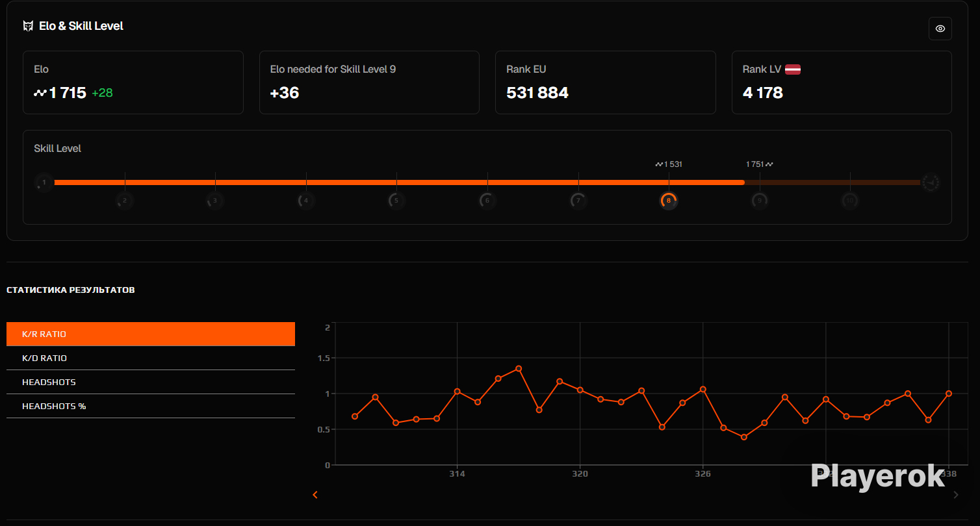Click the Latvia flag next to Rank LV
Viewport: 980px width, 526px height.
[x=792, y=69]
